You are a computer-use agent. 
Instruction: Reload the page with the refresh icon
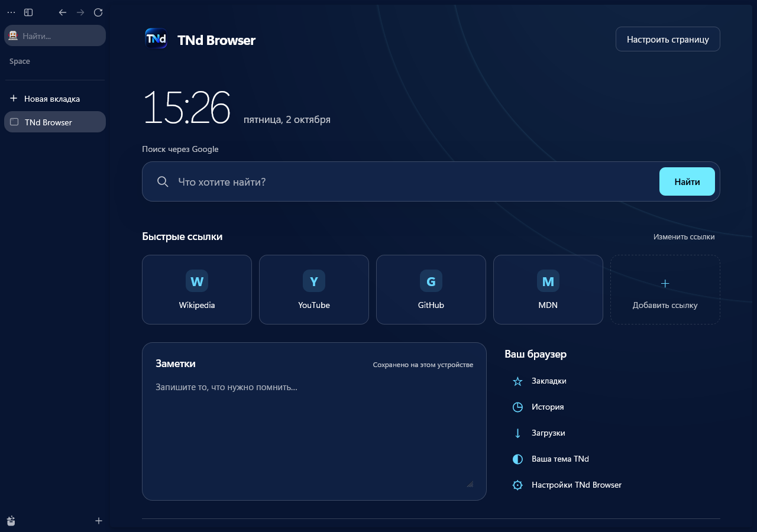click(98, 12)
